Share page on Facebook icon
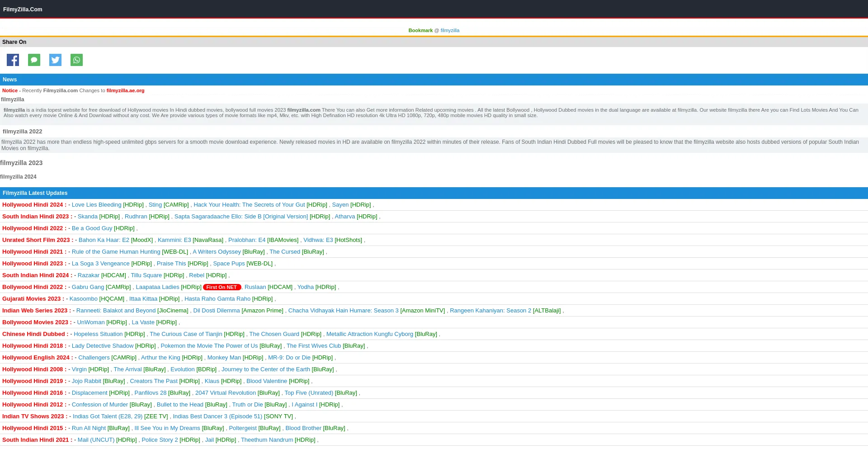Screen dimensions: 868x449 pyautogui.click(x=13, y=60)
